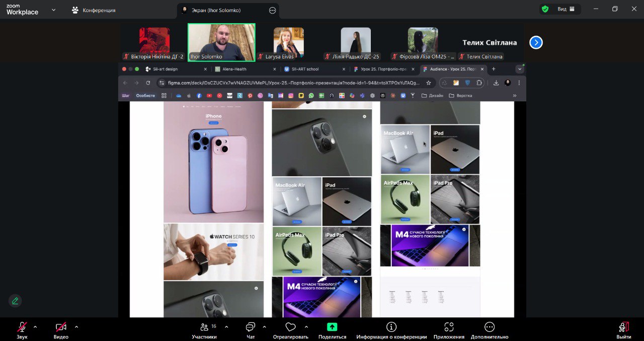Expand audio options arrow next to Звук

tap(35, 327)
